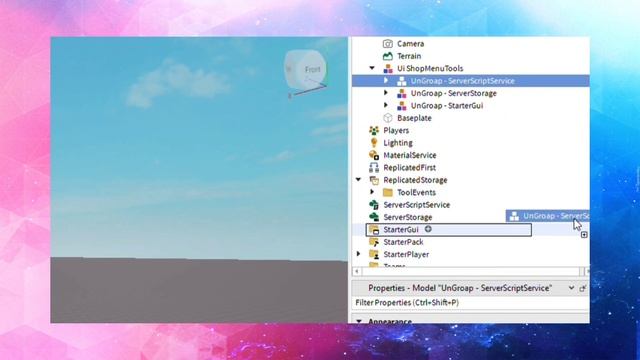This screenshot has height=360, width=640.
Task: Click the StarterGui service icon
Action: pos(374,230)
